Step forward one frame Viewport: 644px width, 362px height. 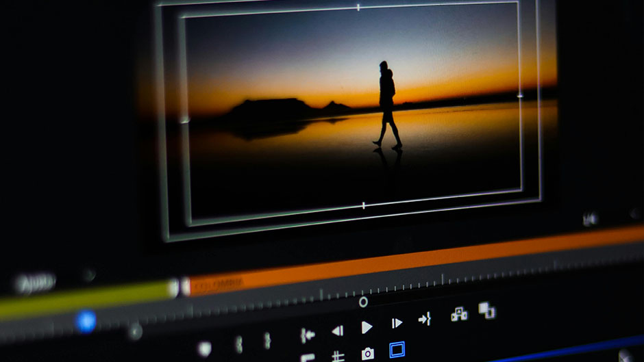(397, 323)
